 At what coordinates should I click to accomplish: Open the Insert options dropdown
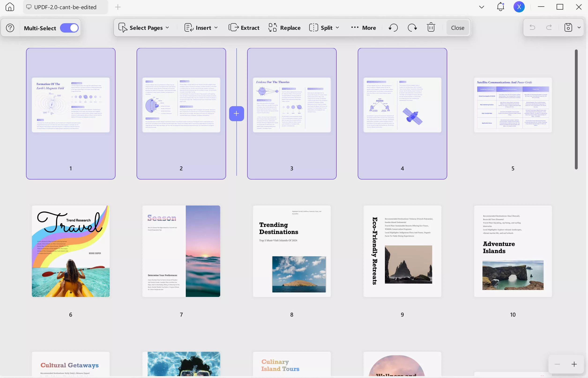[216, 28]
